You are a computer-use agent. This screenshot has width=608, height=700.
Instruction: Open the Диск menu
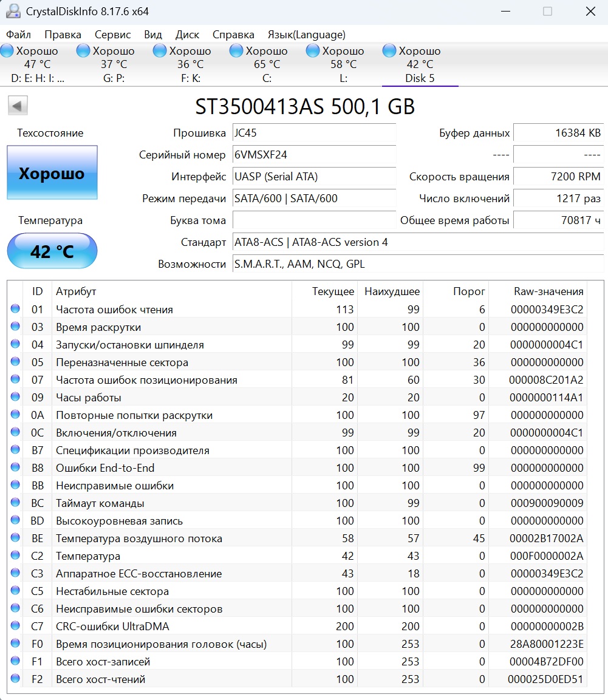[x=187, y=35]
